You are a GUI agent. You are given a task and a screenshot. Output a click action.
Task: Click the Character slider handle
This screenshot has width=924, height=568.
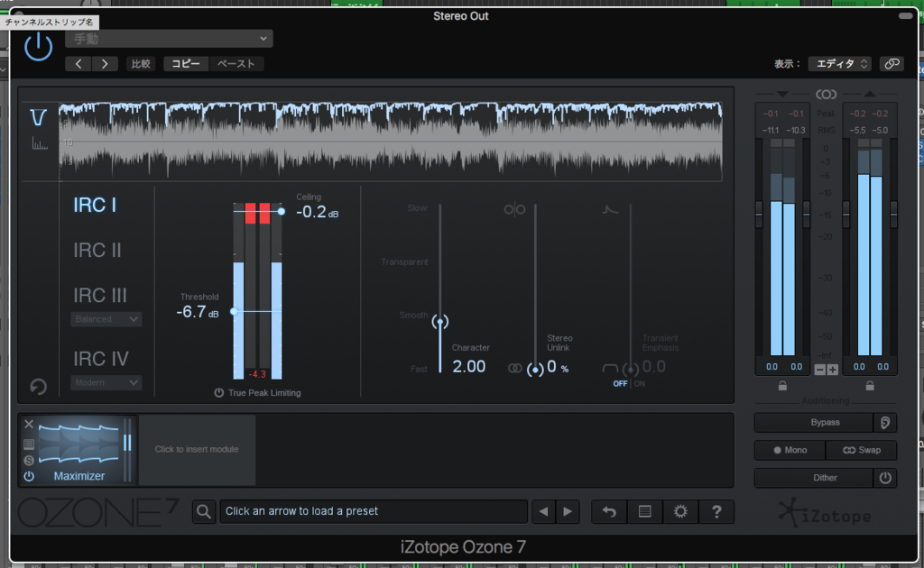[x=440, y=322]
